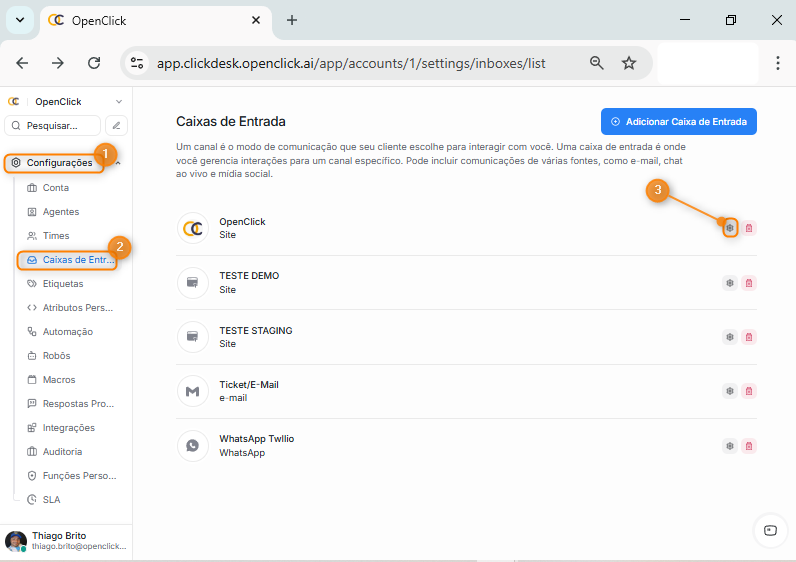Click Adicionar Caixa de Entrada button
796x562 pixels.
click(678, 122)
